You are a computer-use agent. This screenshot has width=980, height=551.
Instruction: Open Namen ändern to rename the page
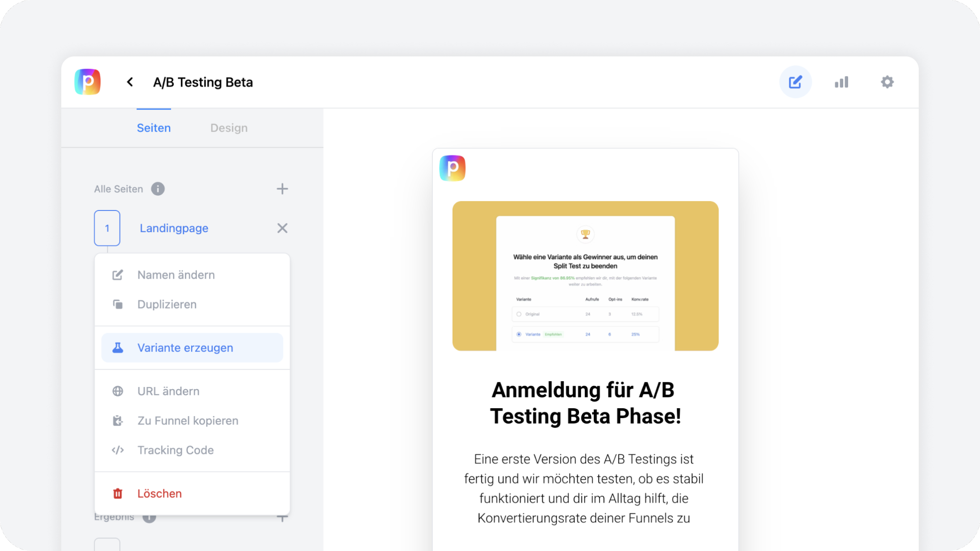pyautogui.click(x=176, y=275)
